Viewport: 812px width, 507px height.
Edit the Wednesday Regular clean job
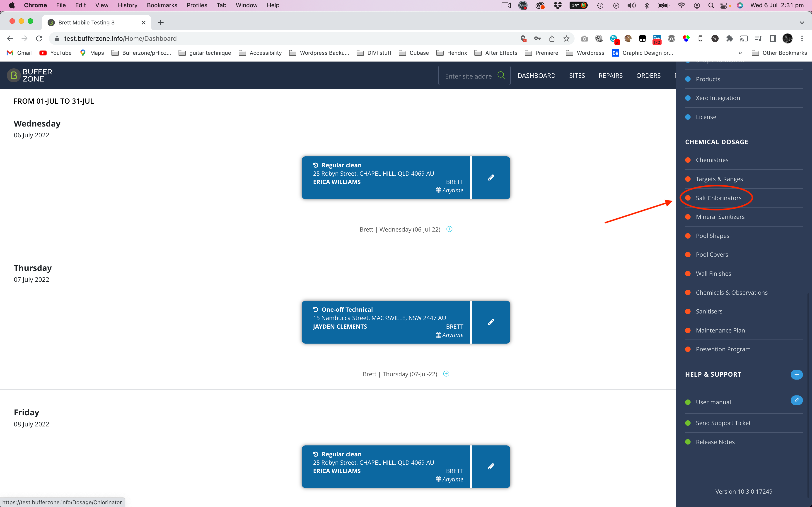pyautogui.click(x=491, y=178)
